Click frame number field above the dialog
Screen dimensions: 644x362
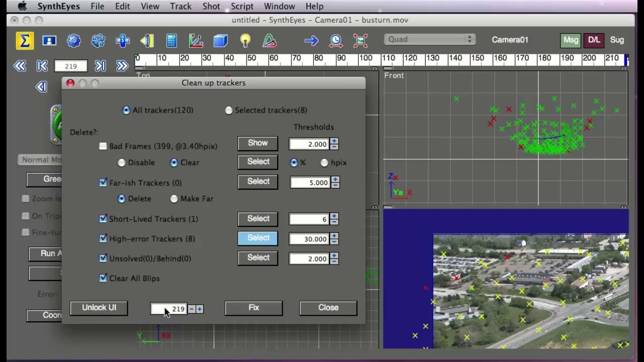[71, 66]
